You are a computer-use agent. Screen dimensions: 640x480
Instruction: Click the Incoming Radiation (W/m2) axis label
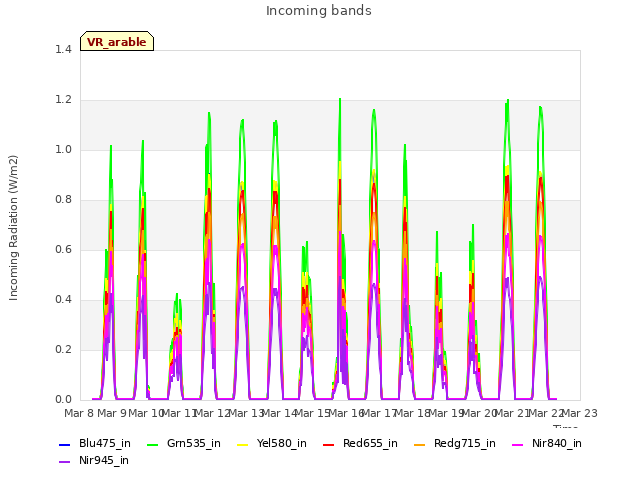(13, 228)
